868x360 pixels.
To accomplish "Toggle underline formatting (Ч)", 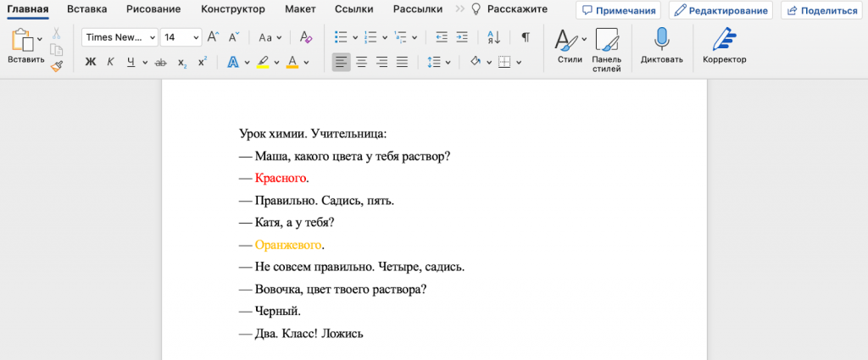I will tap(131, 63).
